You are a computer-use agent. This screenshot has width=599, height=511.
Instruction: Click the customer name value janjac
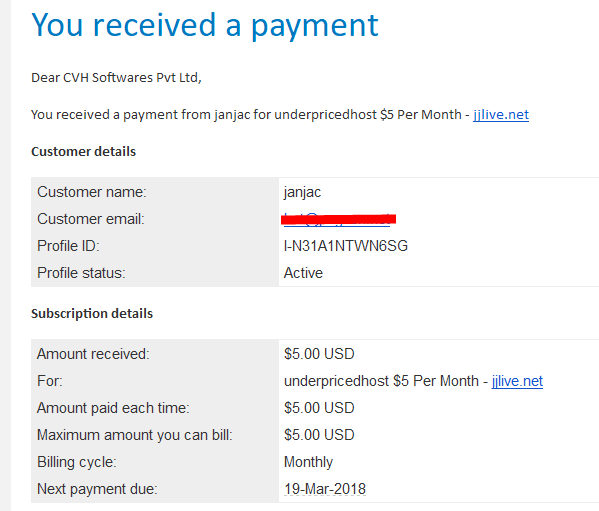click(x=302, y=192)
